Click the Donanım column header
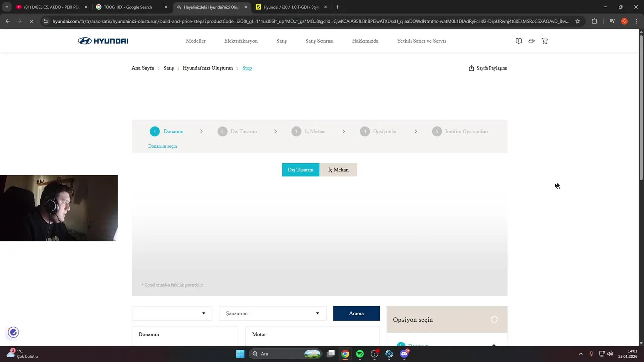 coord(149,334)
